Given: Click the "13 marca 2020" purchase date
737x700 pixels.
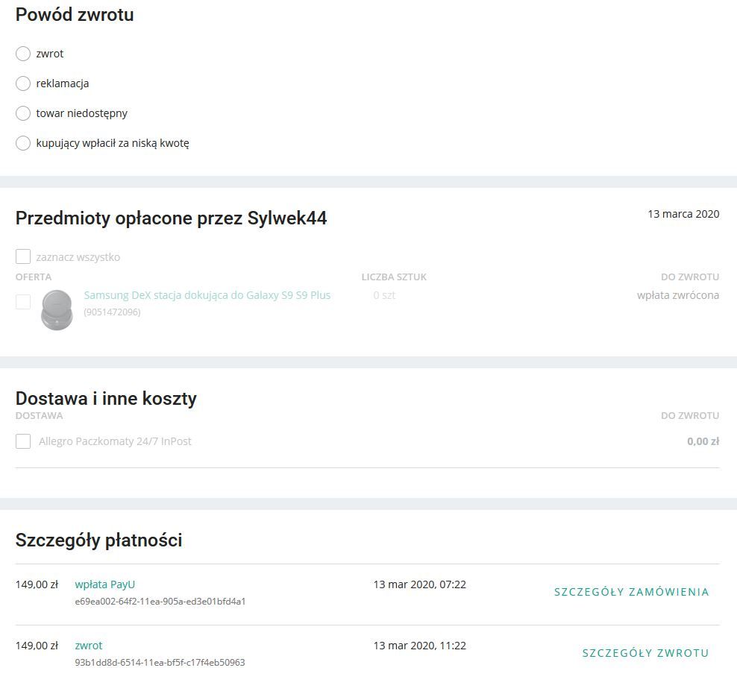Looking at the screenshot, I should point(683,214).
